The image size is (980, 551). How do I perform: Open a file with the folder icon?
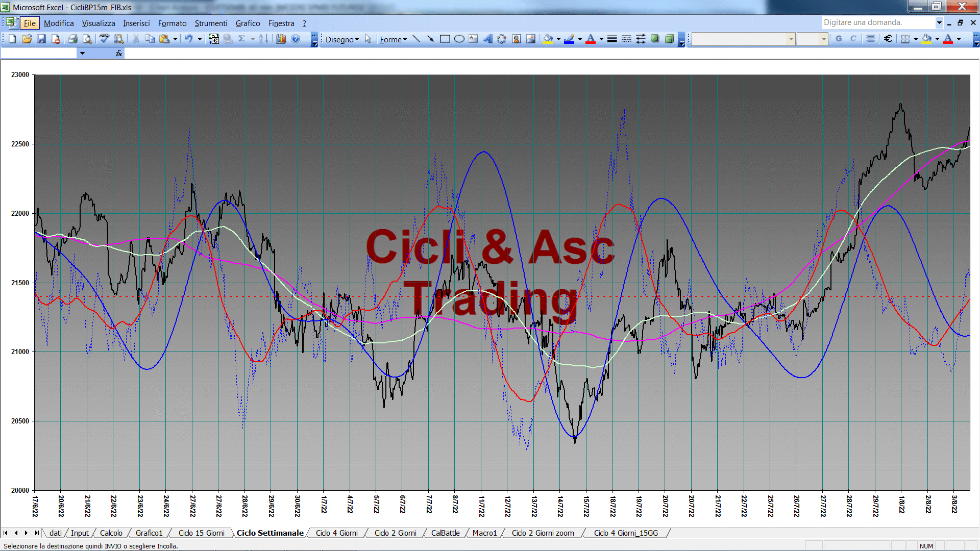tap(27, 39)
